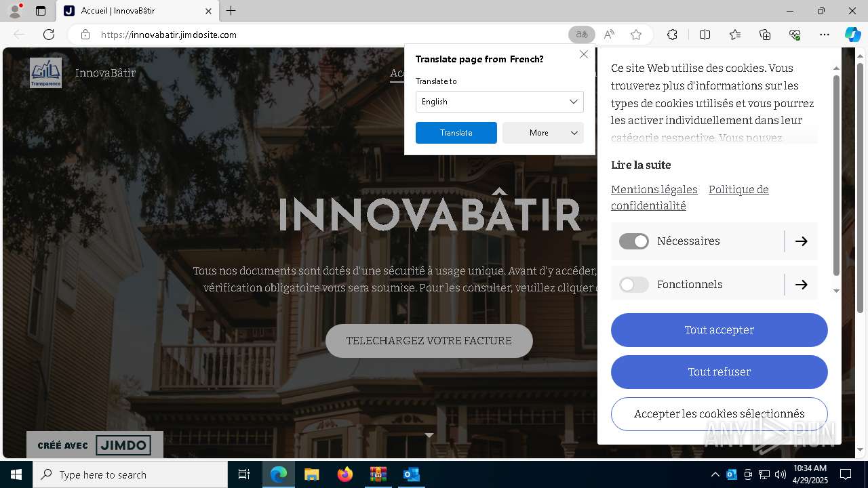The width and height of the screenshot is (868, 488).
Task: Open browser Extensions icon
Action: click(x=672, y=35)
